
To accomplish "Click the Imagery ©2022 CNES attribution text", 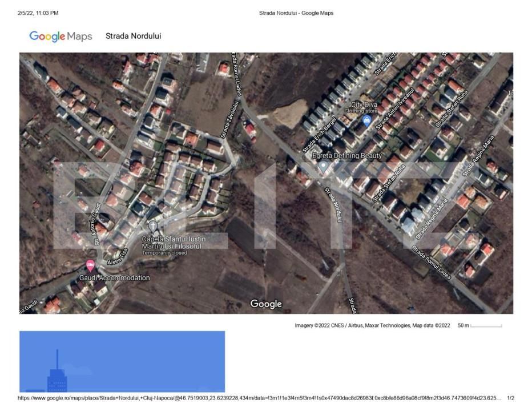I will pos(372,325).
